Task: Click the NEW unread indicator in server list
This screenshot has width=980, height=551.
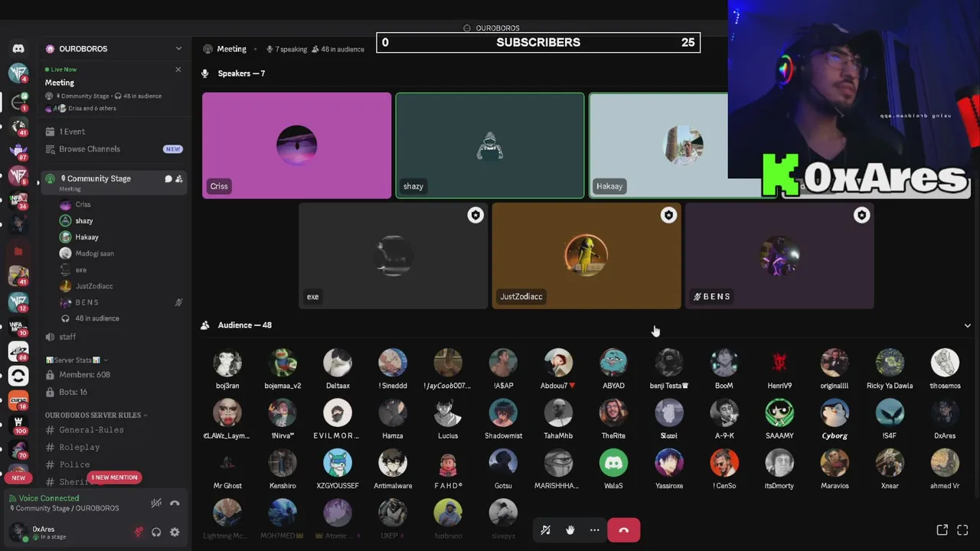Action: (x=18, y=478)
